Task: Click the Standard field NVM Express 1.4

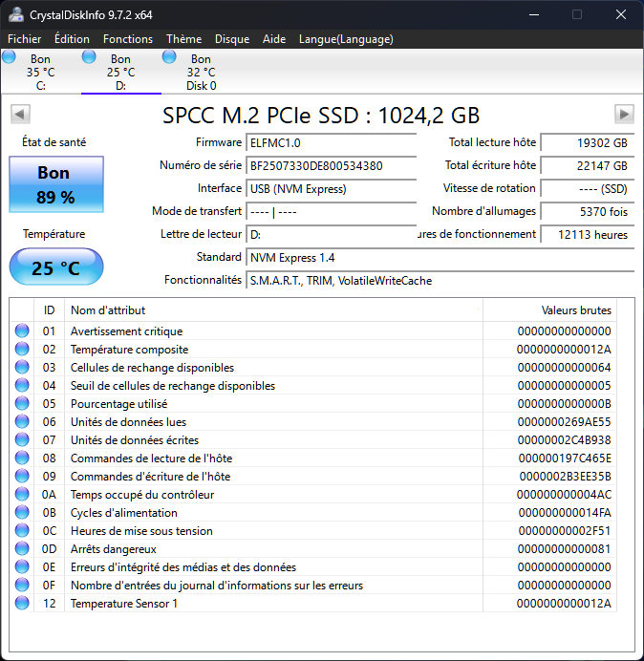Action: click(x=440, y=258)
